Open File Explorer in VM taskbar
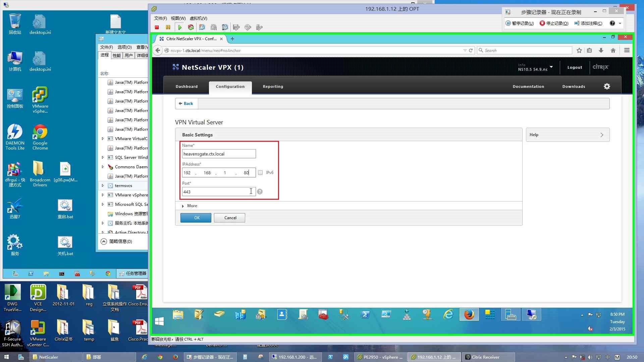Screen dimensions: 644x362 pos(178,315)
